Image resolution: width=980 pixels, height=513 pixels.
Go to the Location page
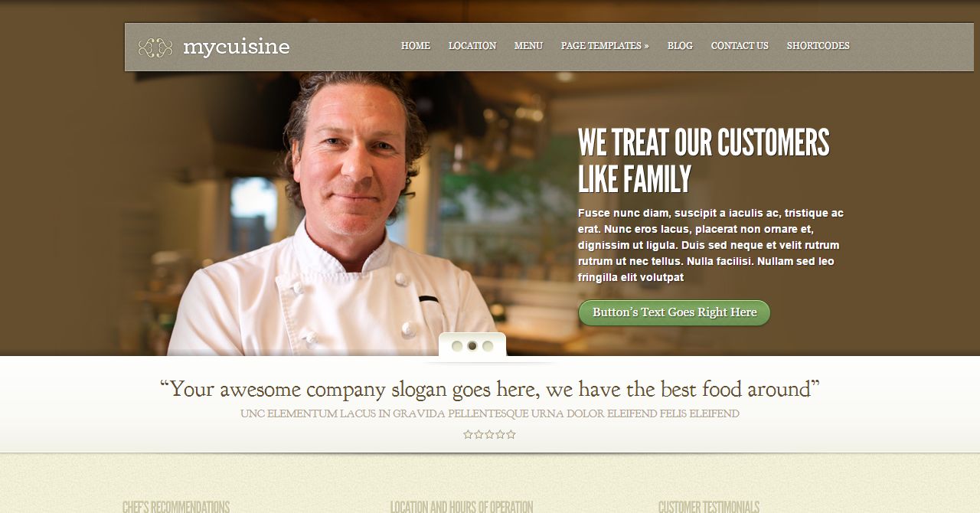[x=472, y=46]
